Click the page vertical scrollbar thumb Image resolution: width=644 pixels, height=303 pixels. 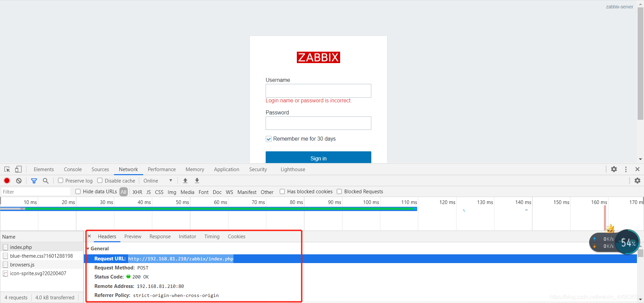click(640, 63)
